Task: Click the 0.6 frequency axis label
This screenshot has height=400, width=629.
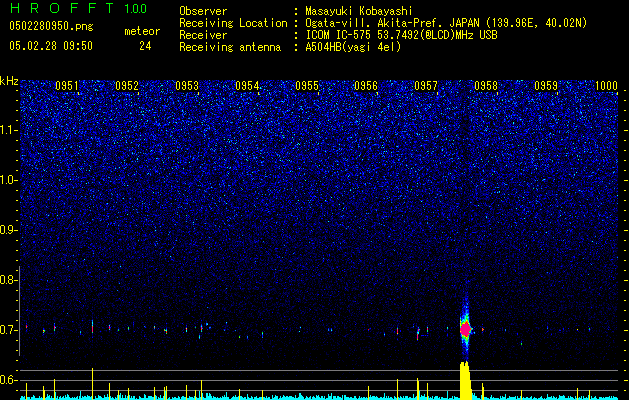Action: point(9,380)
